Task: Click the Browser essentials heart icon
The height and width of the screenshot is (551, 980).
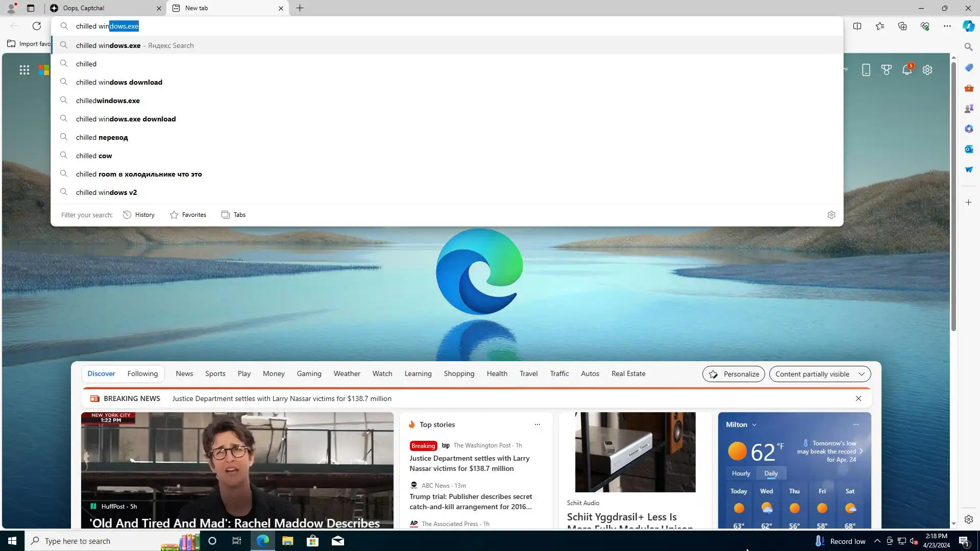Action: [x=925, y=26]
